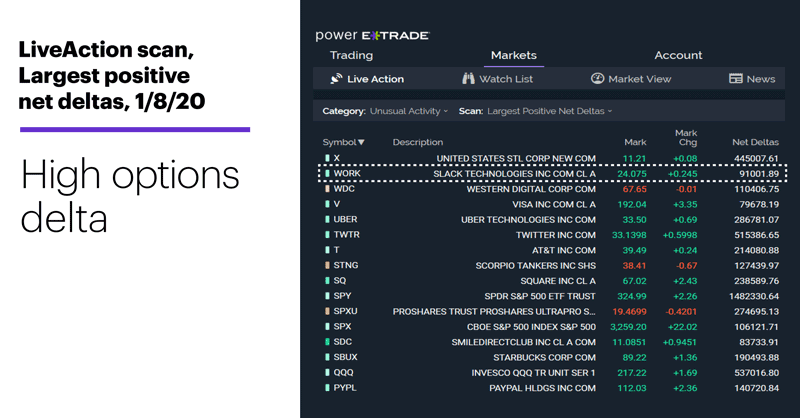This screenshot has height=418, width=800.
Task: Click the SmileDirectClub description
Action: (x=523, y=342)
